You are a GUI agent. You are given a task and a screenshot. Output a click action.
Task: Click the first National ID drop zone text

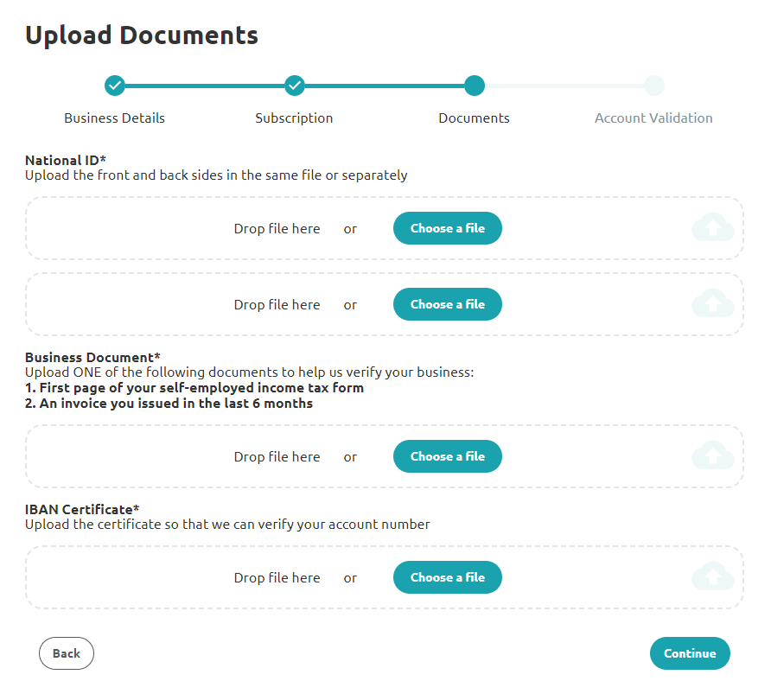[x=277, y=229]
